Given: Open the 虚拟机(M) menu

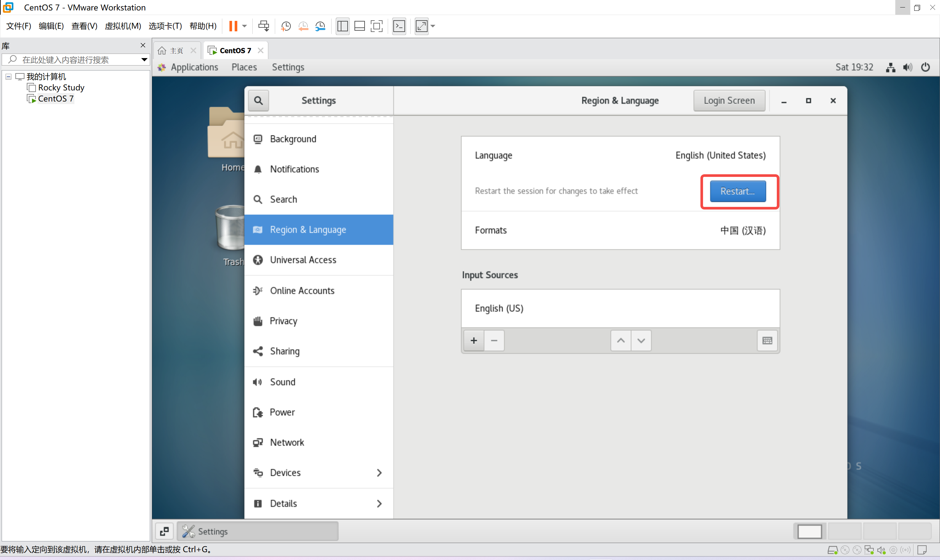Looking at the screenshot, I should [x=123, y=26].
